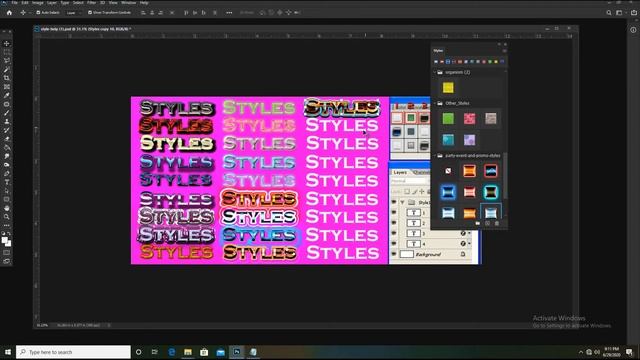Apply the purple style in Other_Styles
Image resolution: width=640 pixels, height=360 pixels.
point(469,140)
